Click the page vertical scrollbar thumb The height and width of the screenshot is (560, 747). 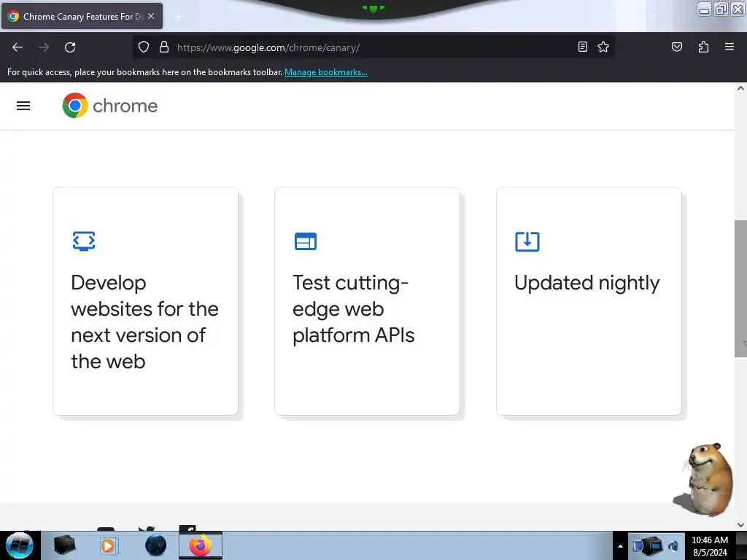tap(740, 289)
